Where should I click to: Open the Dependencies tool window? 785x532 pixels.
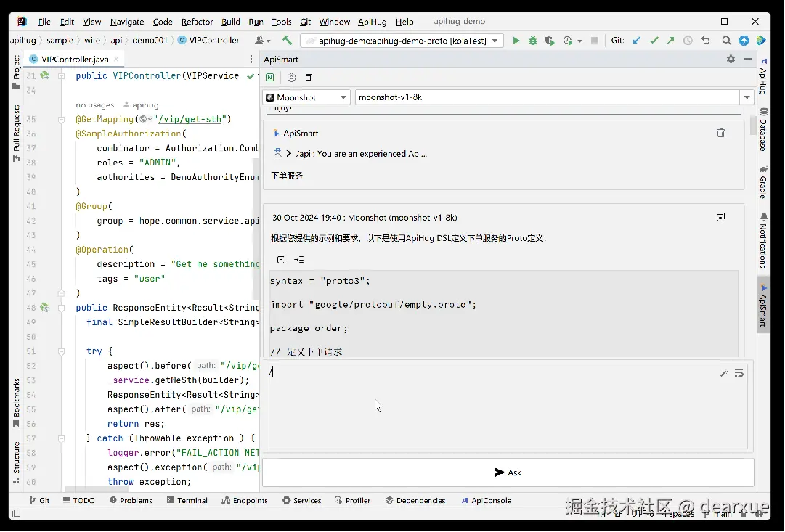[x=415, y=501]
